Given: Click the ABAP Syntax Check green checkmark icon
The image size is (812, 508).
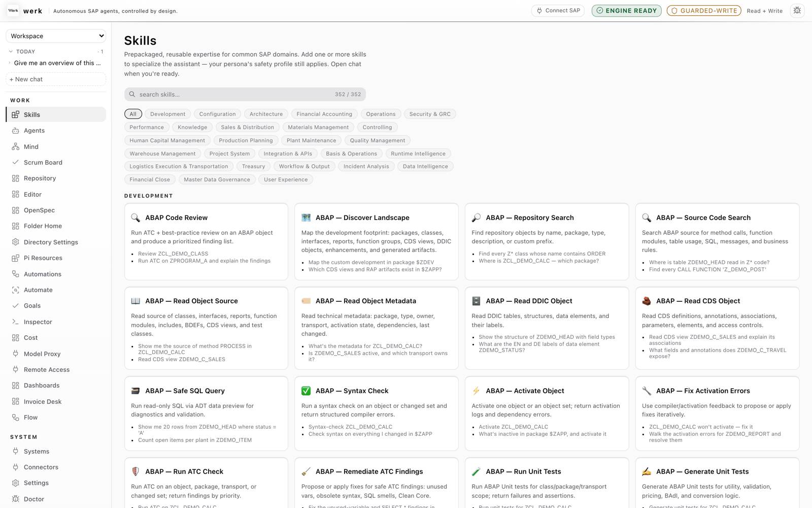Looking at the screenshot, I should [306, 391].
